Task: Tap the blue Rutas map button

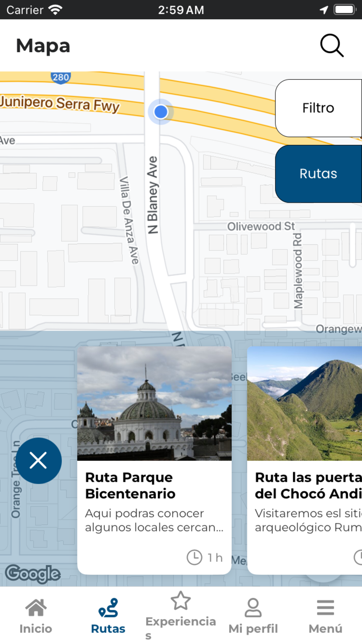Action: 319,174
